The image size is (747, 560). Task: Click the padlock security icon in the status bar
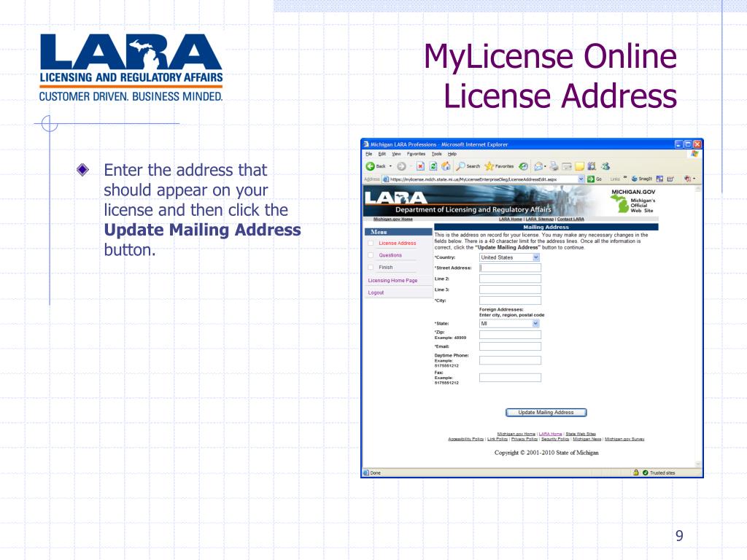(636, 472)
